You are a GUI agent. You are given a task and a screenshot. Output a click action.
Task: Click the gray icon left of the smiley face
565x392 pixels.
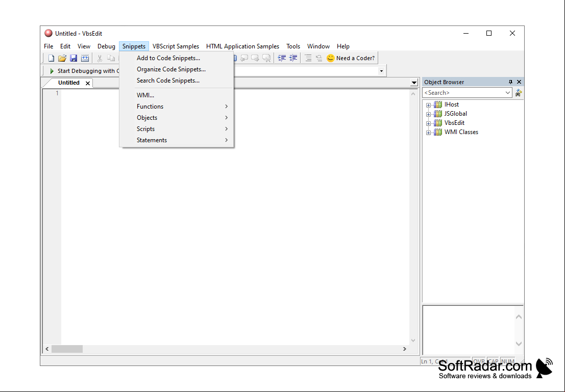coord(320,58)
